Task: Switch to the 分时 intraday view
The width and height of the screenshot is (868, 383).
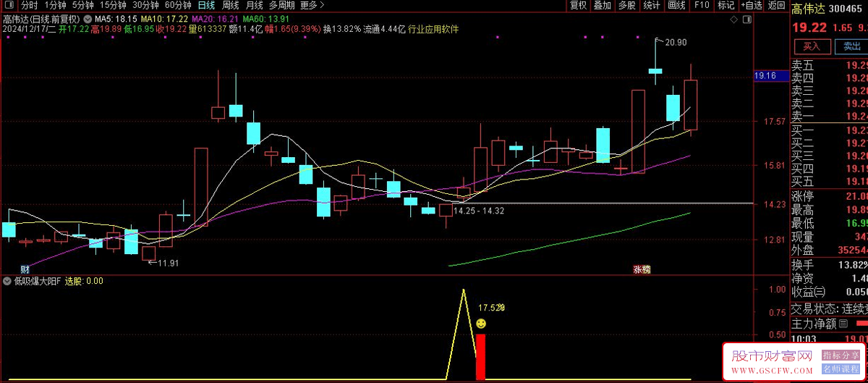Action: tap(30, 5)
